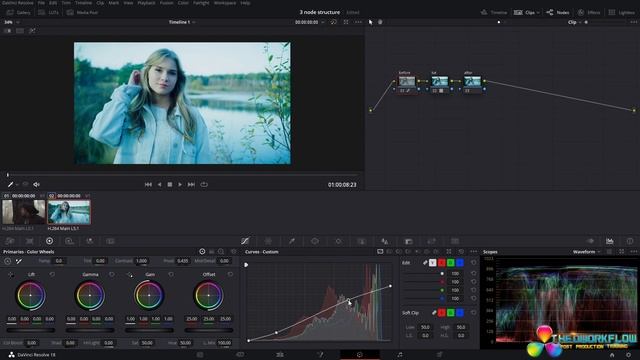
Task: Adjust the Lift master wheel slider
Action: pos(31,330)
